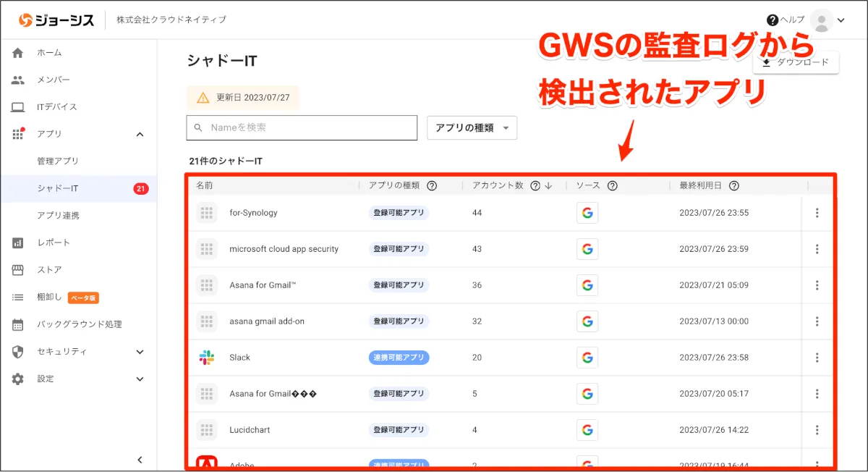Click Google source icon in for-Synology row
Viewport: 868px width, 472px height.
tap(587, 213)
